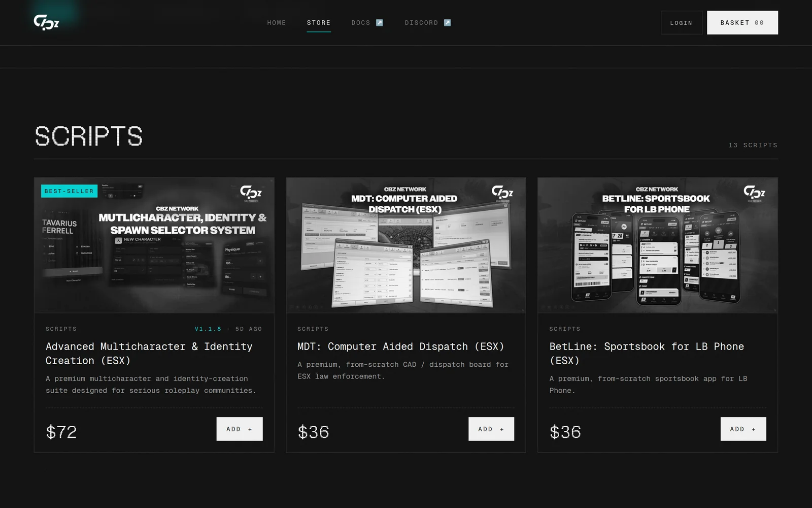Click the CBZ logo in the header
The height and width of the screenshot is (508, 812).
tap(46, 22)
